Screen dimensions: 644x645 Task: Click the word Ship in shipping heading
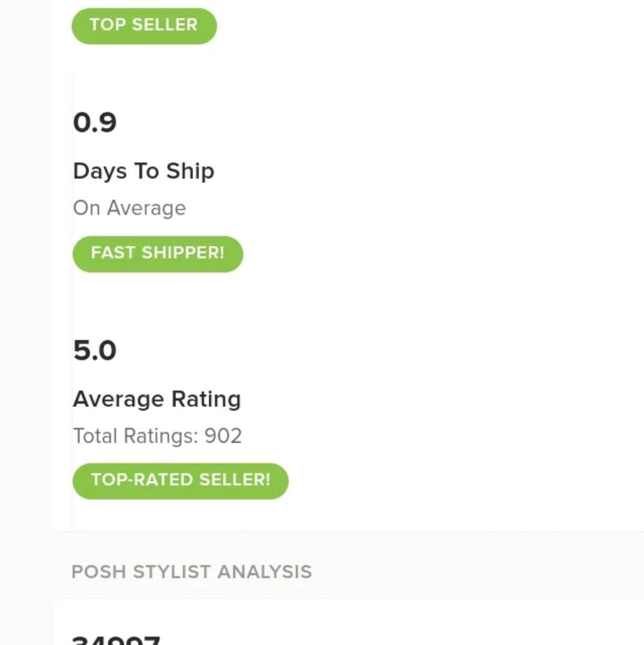point(190,171)
